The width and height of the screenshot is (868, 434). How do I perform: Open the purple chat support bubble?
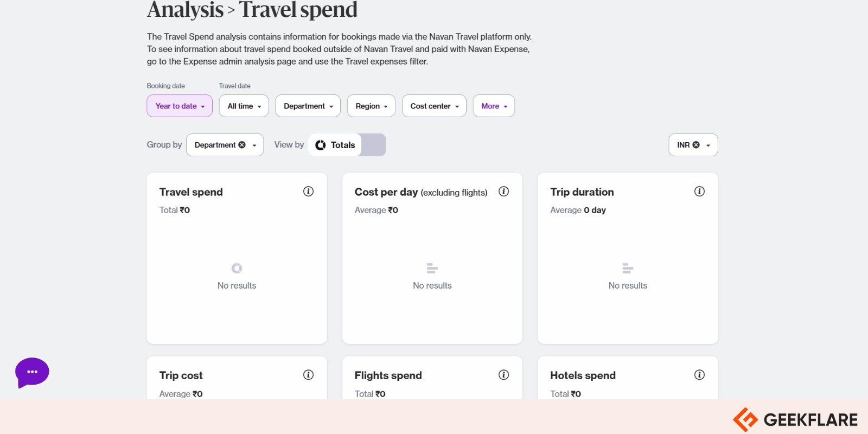pyautogui.click(x=32, y=372)
